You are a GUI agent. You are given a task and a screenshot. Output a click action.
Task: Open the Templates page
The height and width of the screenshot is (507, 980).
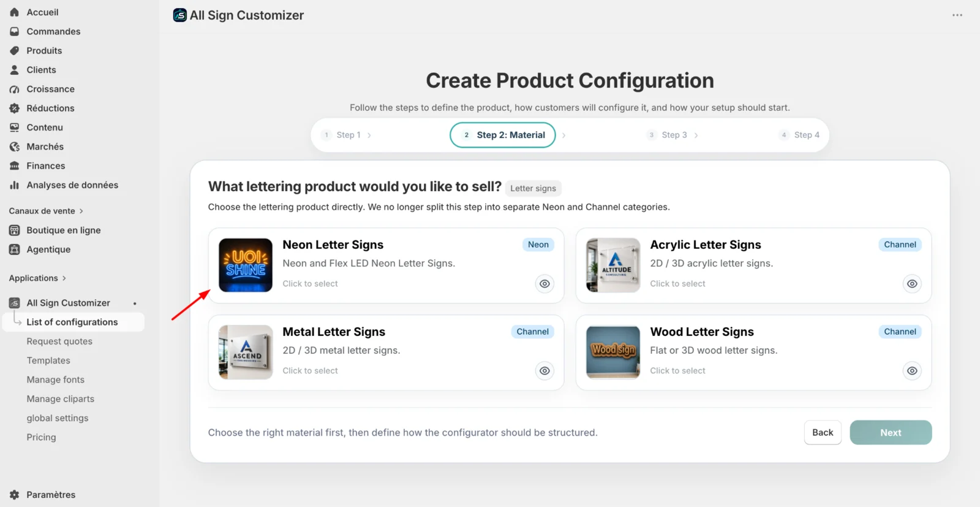point(48,360)
